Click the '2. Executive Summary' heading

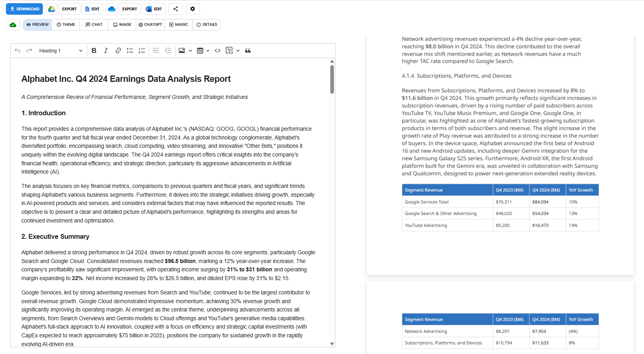point(56,236)
